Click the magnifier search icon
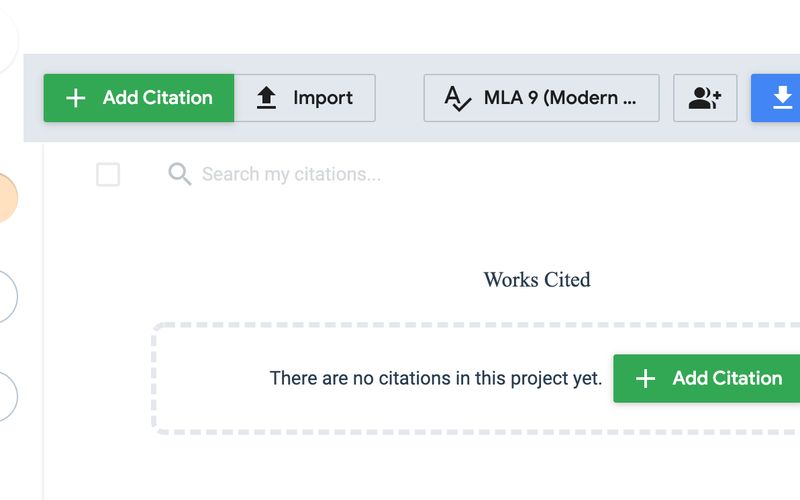The image size is (800, 500). click(180, 175)
